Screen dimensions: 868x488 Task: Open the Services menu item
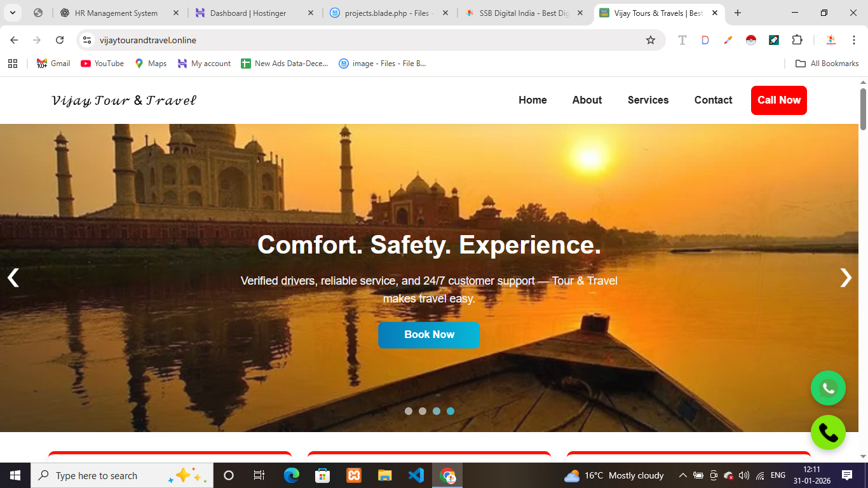tap(648, 100)
